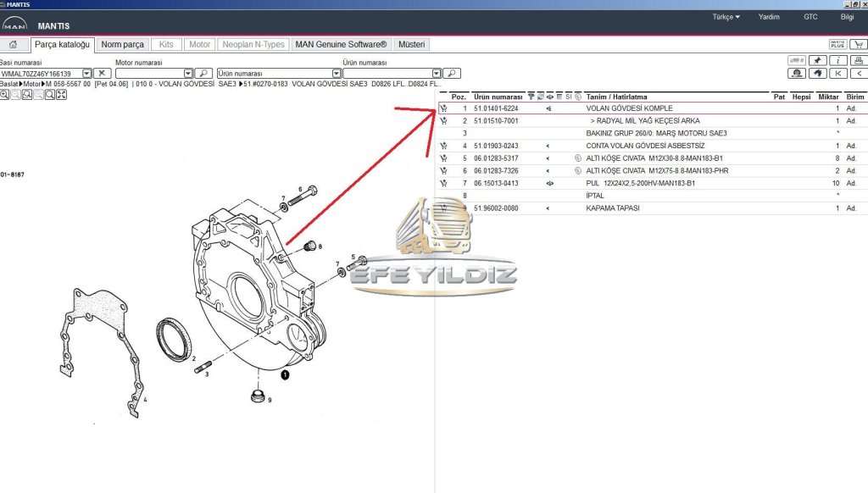Click the truck vehicle icon button

pyautogui.click(x=797, y=60)
